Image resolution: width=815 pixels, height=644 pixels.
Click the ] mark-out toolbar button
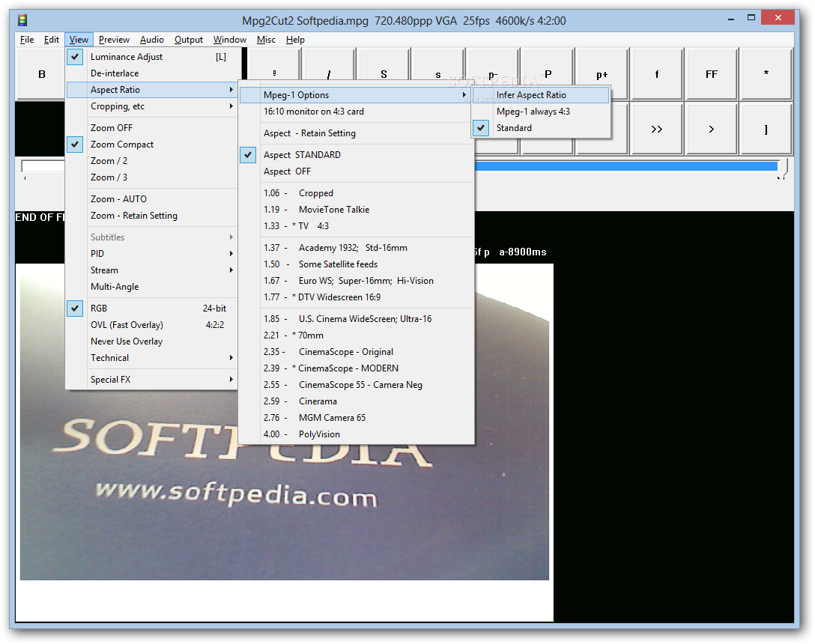(766, 129)
